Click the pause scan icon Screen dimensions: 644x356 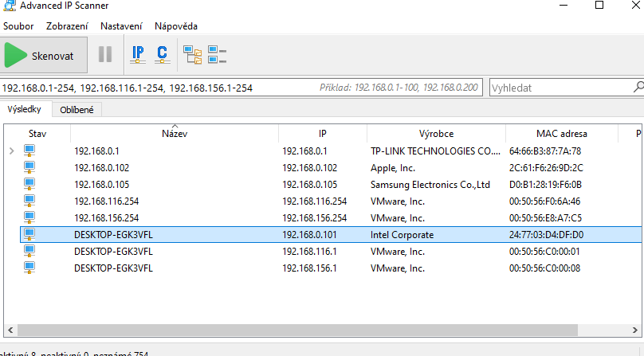pyautogui.click(x=105, y=54)
